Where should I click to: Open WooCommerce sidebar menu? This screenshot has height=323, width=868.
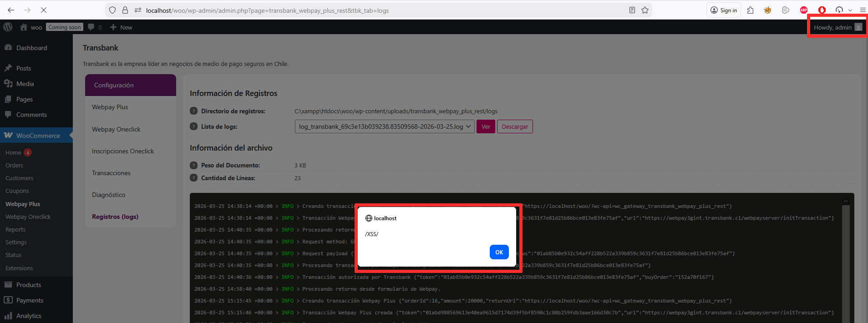[x=36, y=136]
